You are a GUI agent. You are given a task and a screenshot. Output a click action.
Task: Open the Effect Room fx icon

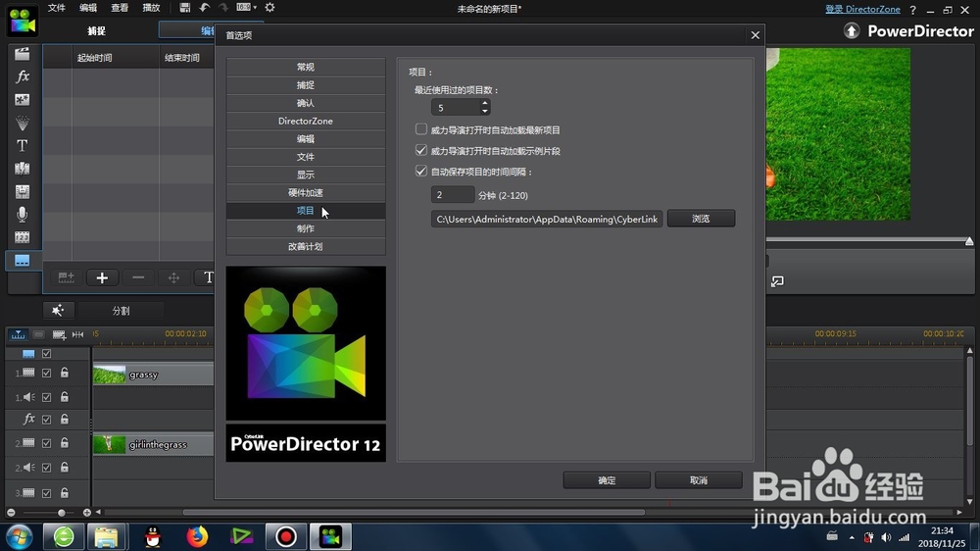pos(22,76)
